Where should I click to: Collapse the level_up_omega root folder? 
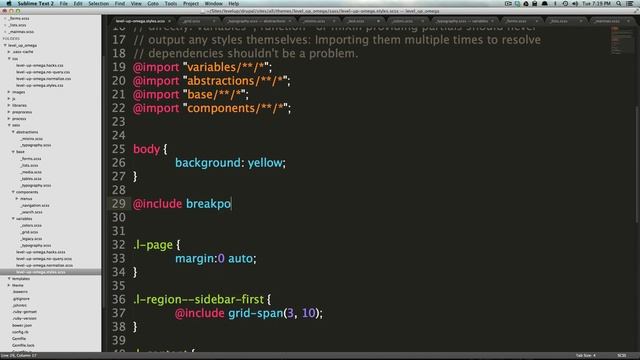point(5,45)
